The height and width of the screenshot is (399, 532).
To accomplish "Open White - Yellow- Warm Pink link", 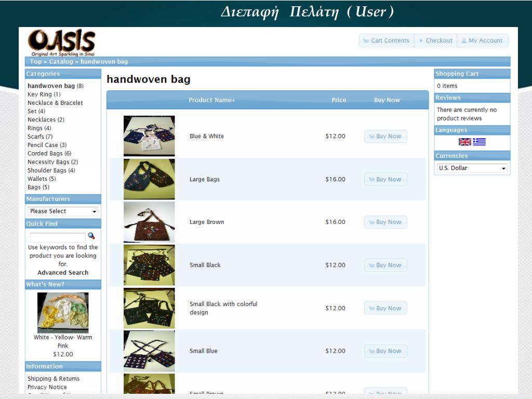I will [63, 341].
